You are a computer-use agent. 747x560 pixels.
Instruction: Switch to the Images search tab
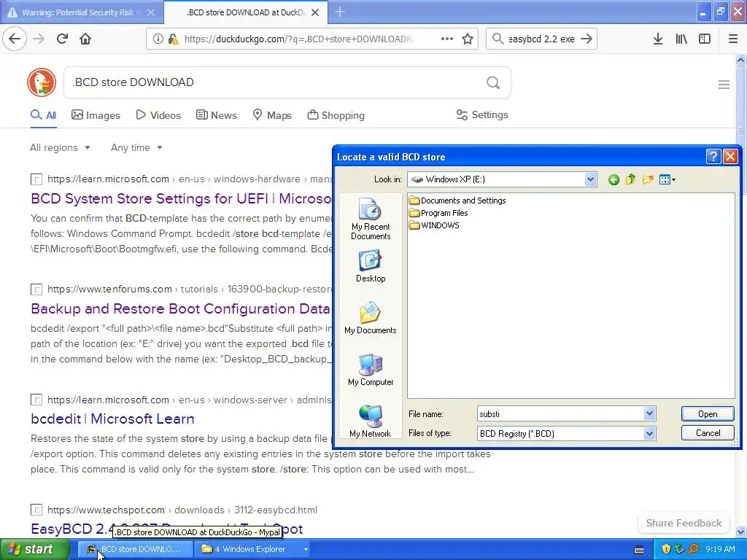96,115
